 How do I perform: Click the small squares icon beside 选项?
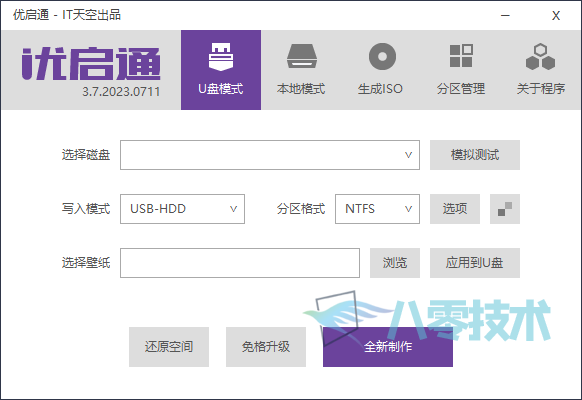click(x=505, y=209)
